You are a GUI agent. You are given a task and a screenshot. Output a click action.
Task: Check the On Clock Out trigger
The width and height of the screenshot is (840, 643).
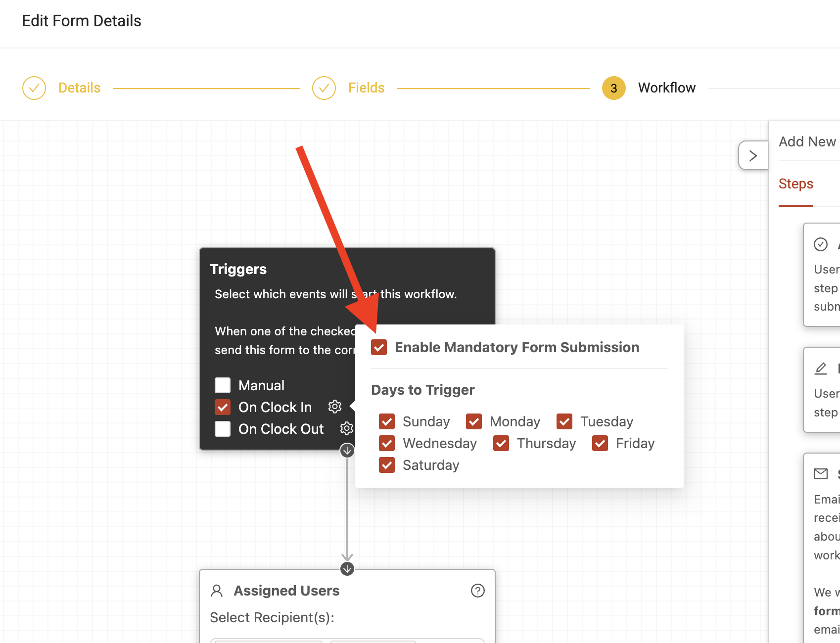click(x=223, y=429)
